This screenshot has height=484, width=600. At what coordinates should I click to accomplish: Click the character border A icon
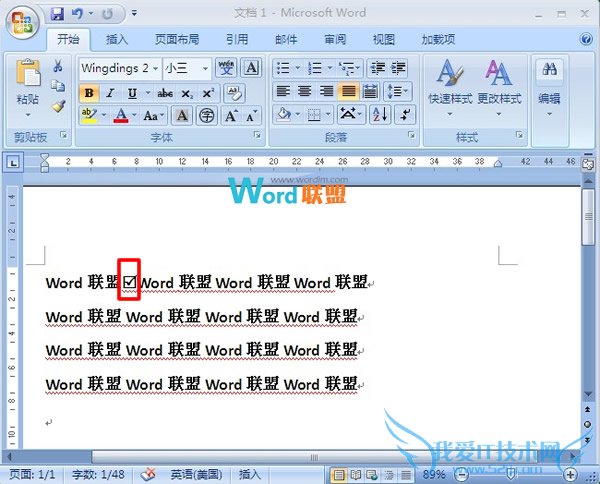tap(251, 68)
